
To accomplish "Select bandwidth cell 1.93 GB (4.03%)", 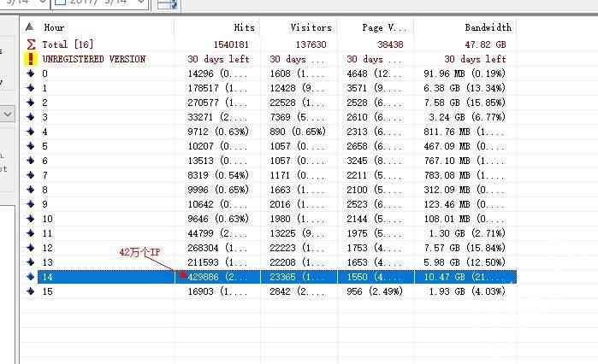I will click(x=467, y=291).
